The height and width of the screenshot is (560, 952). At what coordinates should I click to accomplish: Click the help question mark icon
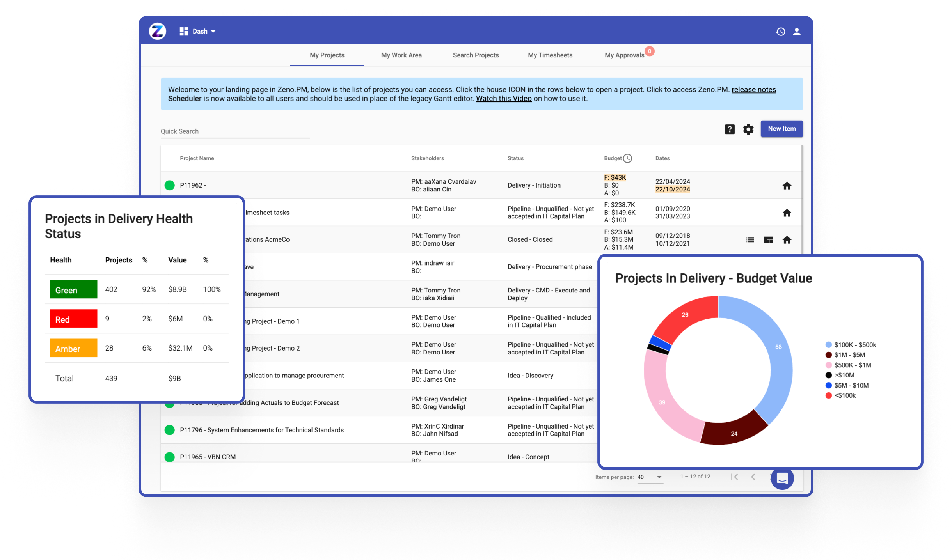(730, 129)
